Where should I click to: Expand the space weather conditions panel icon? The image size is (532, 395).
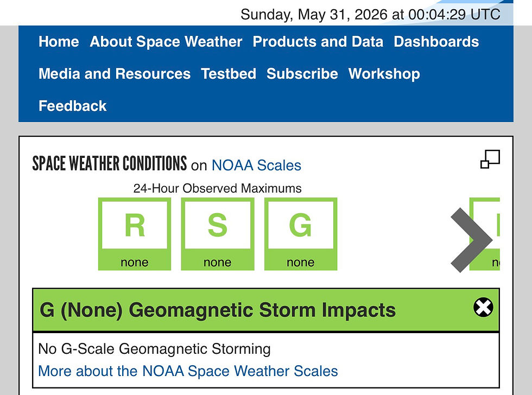click(x=490, y=159)
